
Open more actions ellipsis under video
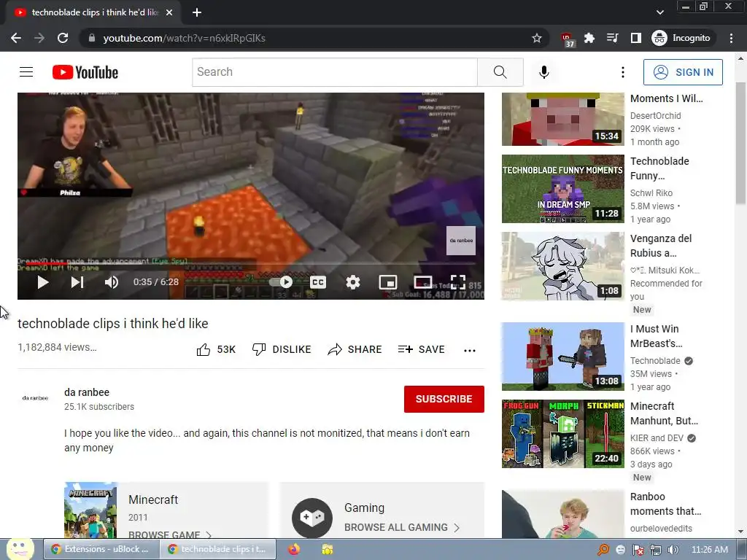[470, 351]
